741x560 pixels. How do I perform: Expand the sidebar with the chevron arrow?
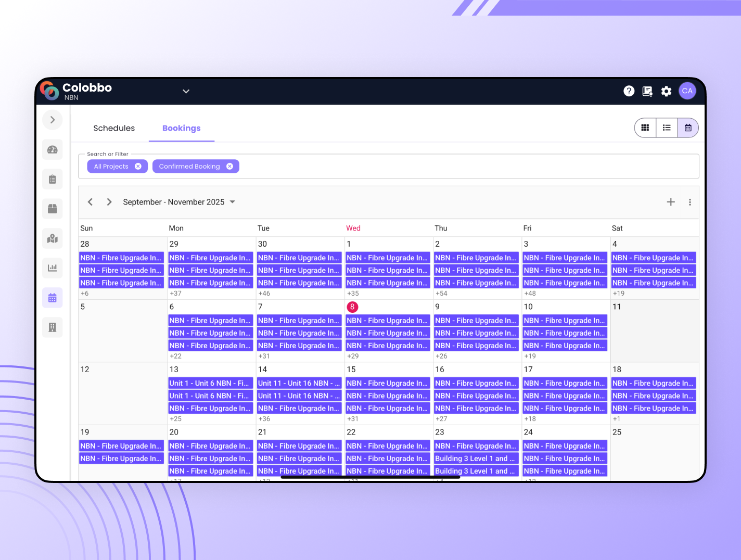click(x=53, y=120)
